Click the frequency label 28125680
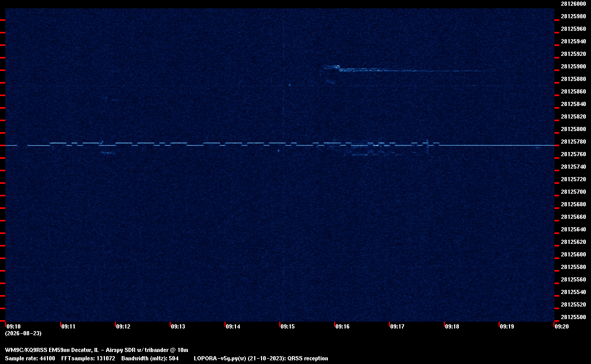The height and width of the screenshot is (364, 591). tap(573, 204)
